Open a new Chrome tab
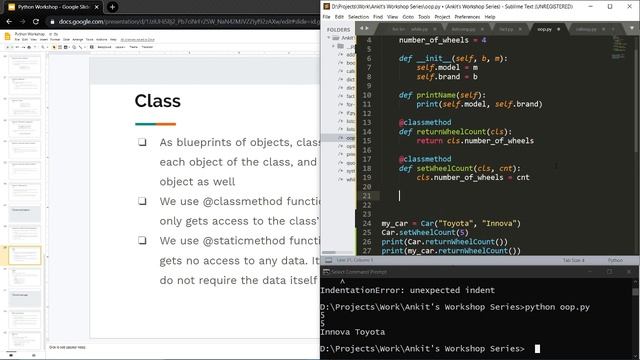This screenshot has width=640, height=360. tap(112, 7)
